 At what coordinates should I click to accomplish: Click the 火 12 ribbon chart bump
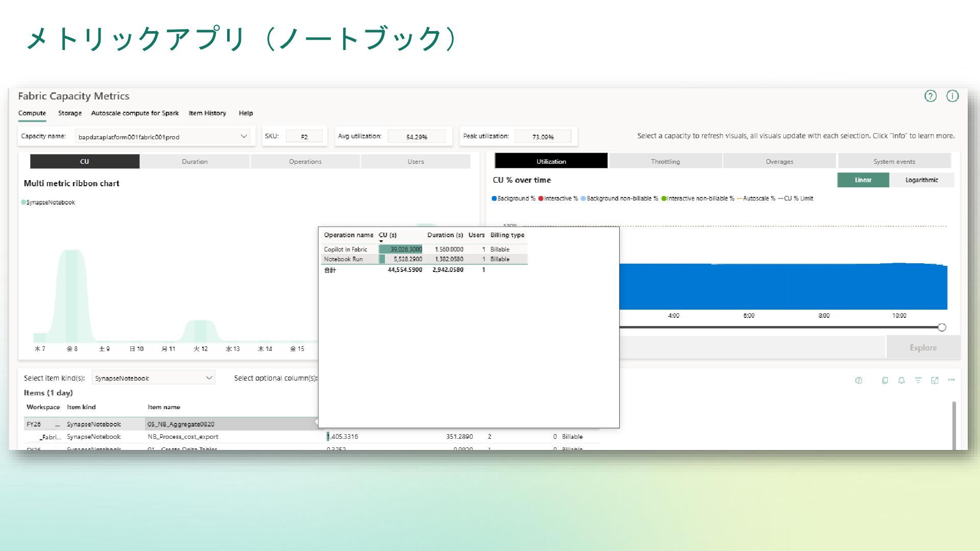coord(201,331)
